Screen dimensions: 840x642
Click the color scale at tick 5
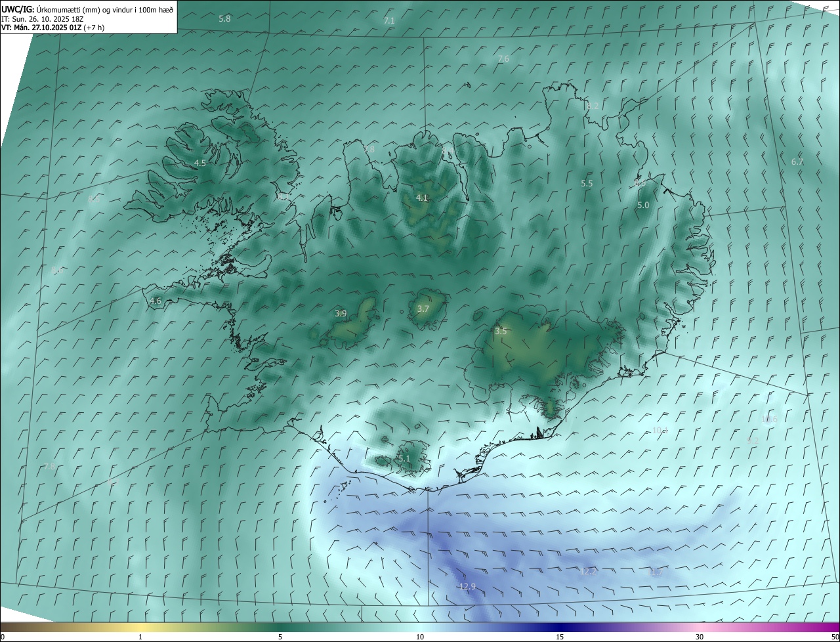[x=280, y=637]
